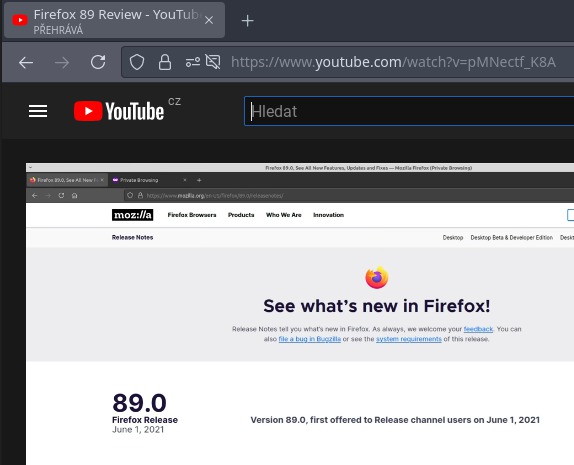
Task: Click the shield icon in the video's address bar
Action: tap(130, 196)
